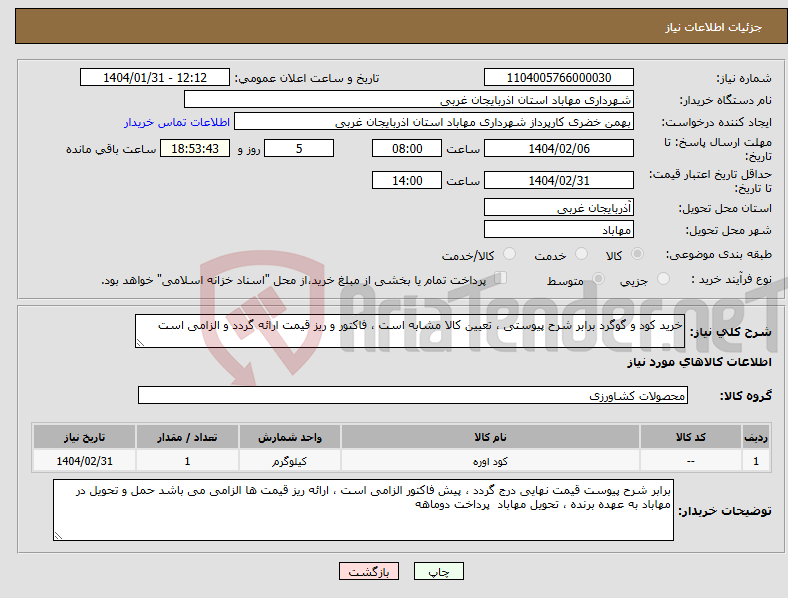Image resolution: width=788 pixels, height=598 pixels.
Task: Click the شماره نیاز number field
Action: coord(558,77)
